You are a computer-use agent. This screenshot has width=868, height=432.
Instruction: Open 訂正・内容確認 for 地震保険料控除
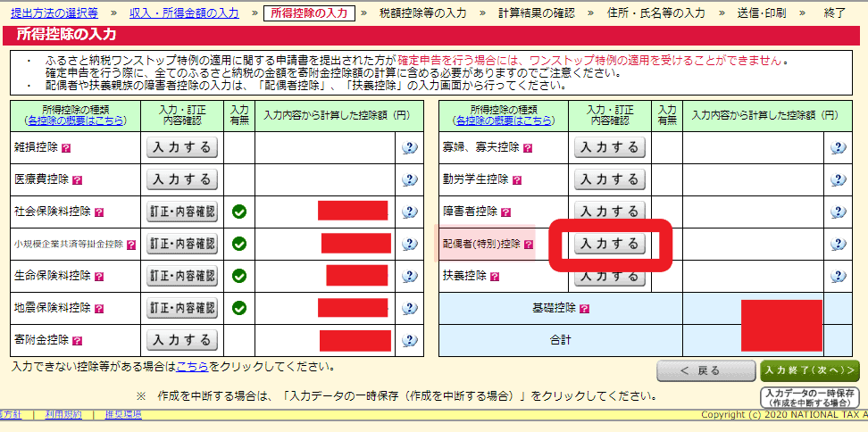(182, 308)
